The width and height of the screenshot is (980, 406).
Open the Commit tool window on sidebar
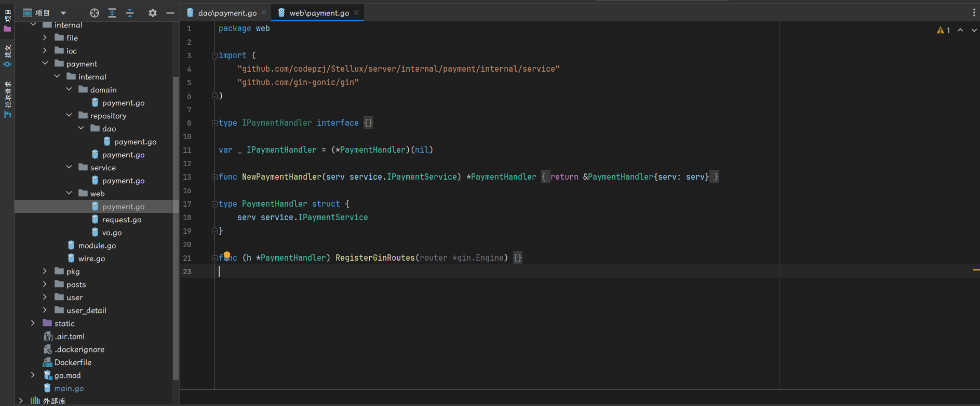[x=7, y=56]
